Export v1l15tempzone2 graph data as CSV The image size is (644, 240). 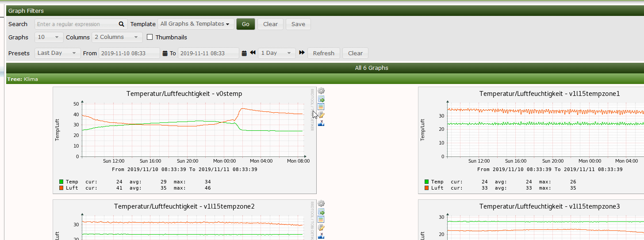322,211
